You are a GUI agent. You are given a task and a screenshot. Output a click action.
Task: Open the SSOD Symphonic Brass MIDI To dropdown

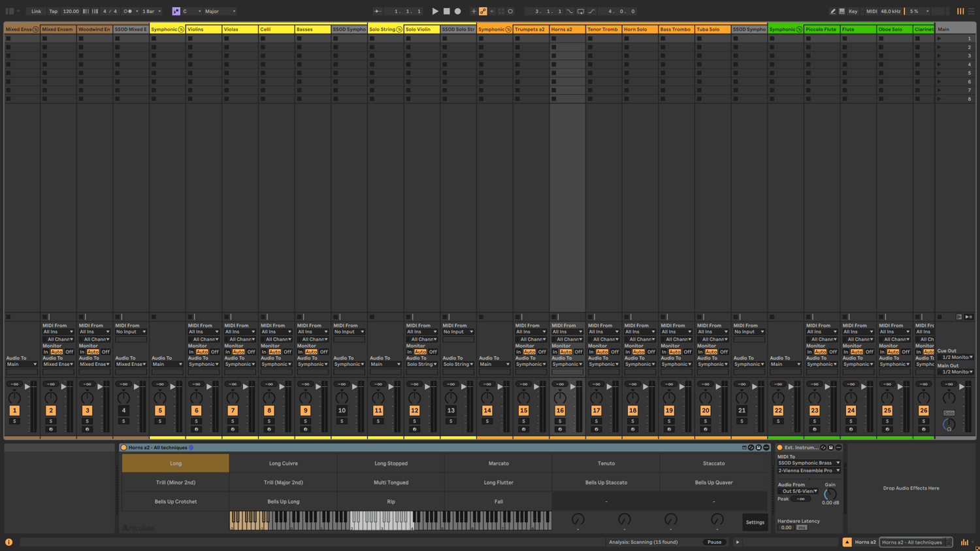coord(809,463)
